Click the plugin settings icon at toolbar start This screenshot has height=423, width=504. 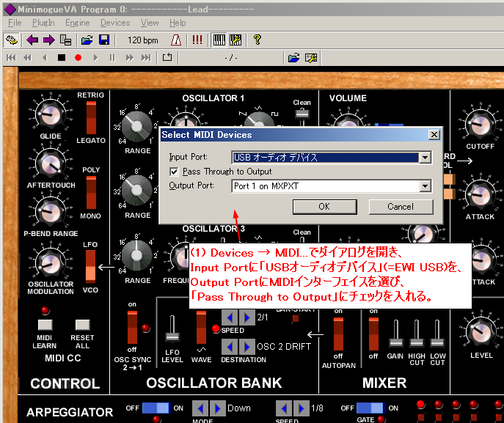click(12, 40)
